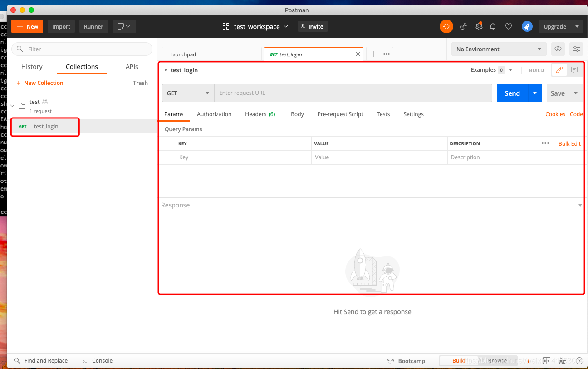The image size is (588, 369).
Task: Open Find and Replace
Action: (x=41, y=361)
